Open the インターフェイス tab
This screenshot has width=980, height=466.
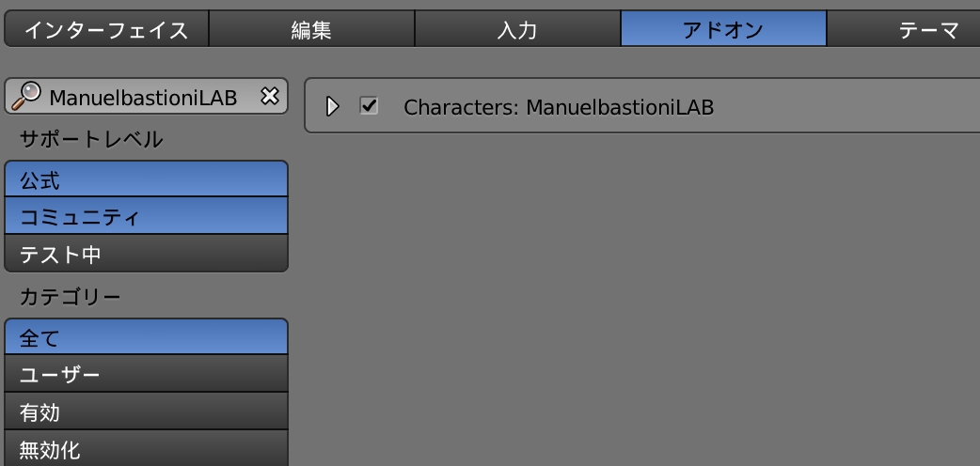click(x=106, y=29)
